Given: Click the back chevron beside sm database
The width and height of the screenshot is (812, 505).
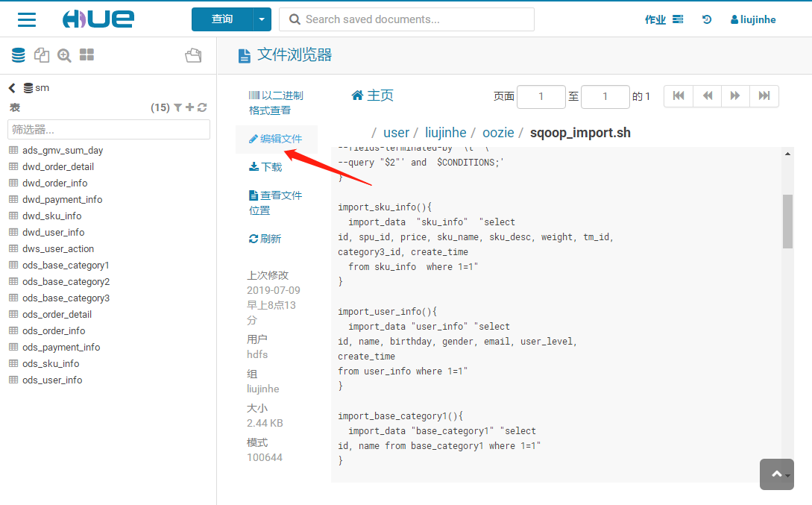Looking at the screenshot, I should pos(11,87).
